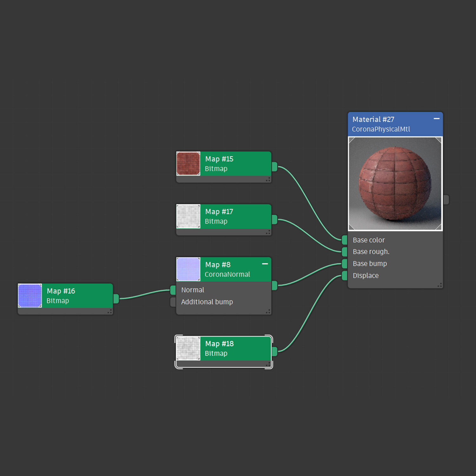The width and height of the screenshot is (476, 476).
Task: Click the Map #16 blue normal map thumbnail
Action: pyautogui.click(x=30, y=296)
